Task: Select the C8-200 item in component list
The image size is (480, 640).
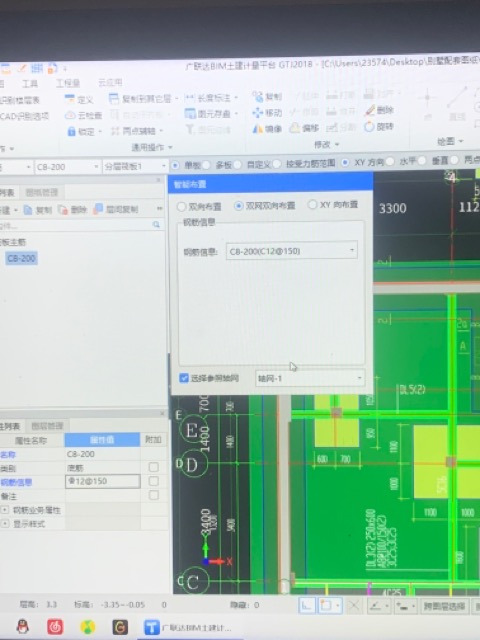Action: tap(22, 258)
